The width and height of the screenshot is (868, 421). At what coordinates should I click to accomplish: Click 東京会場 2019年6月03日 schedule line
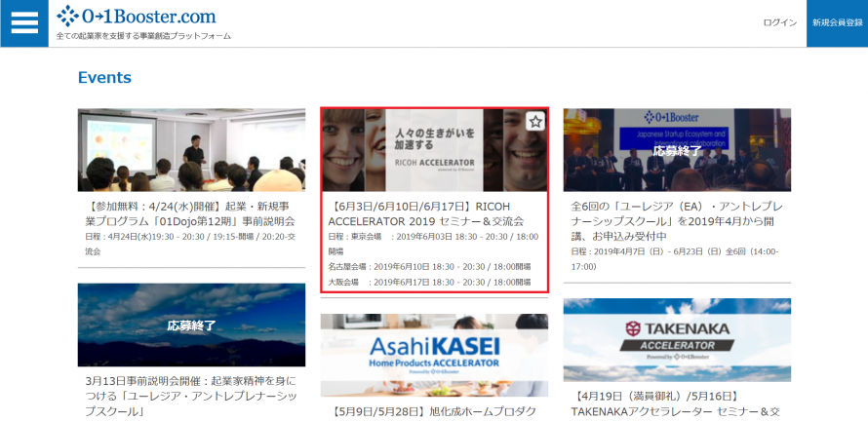(433, 244)
